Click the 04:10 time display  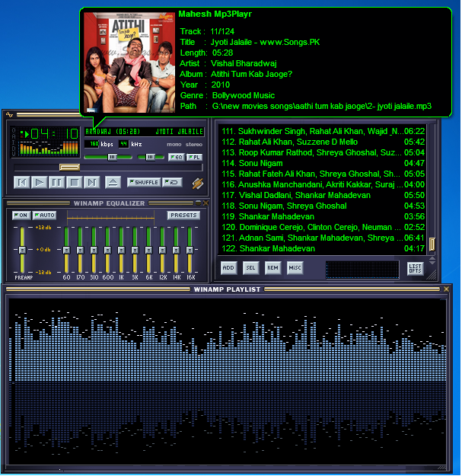55,134
